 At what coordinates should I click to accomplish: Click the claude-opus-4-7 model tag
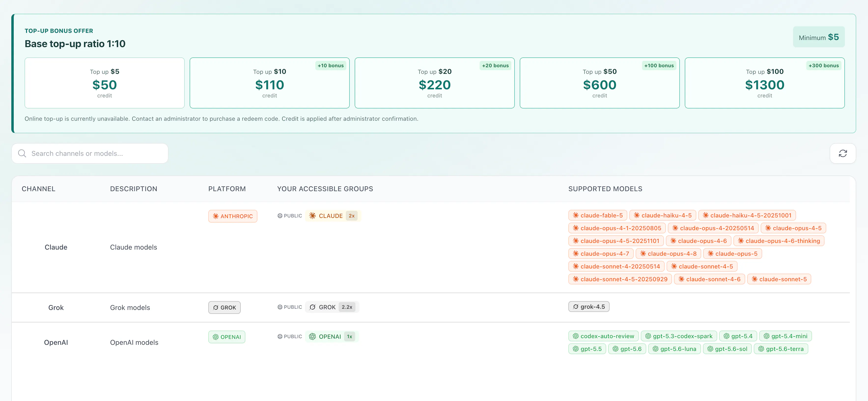(601, 254)
